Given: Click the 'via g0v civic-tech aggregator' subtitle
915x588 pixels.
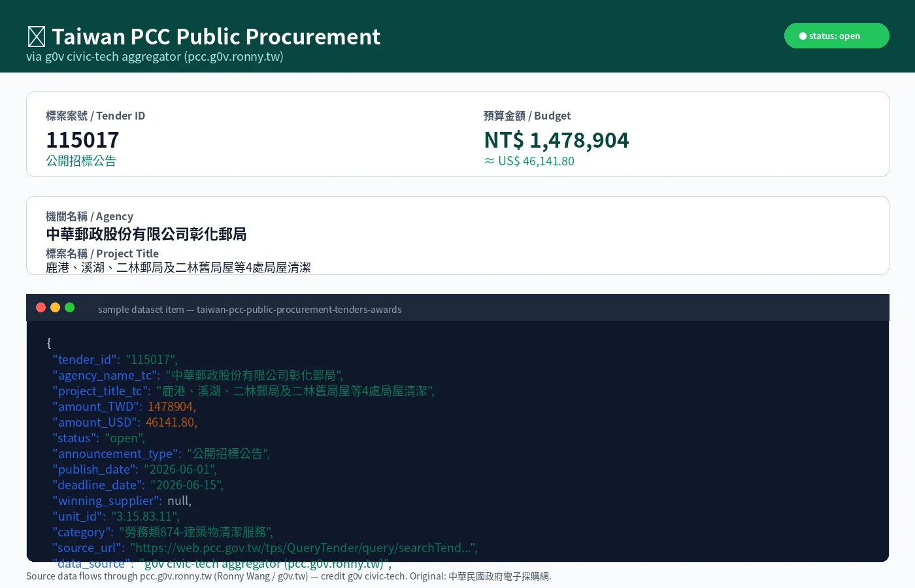Looking at the screenshot, I should tap(155, 57).
